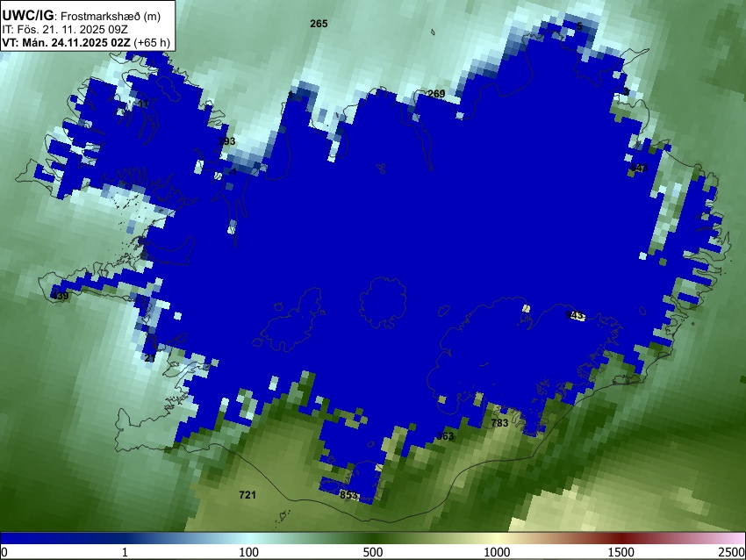The width and height of the screenshot is (746, 560).
Task: Click the map value "853"
Action: pyautogui.click(x=348, y=495)
